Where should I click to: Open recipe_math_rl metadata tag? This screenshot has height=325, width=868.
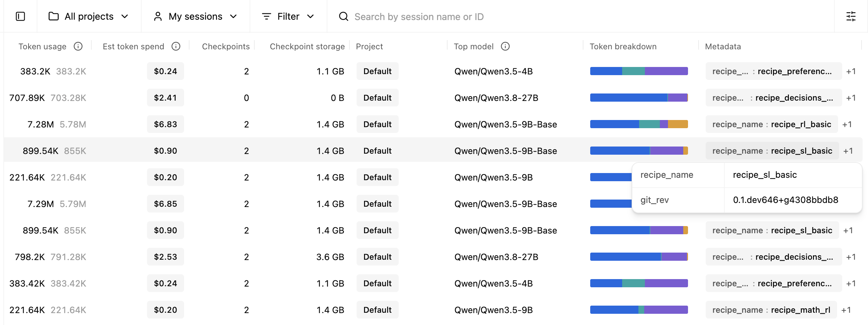pyautogui.click(x=771, y=310)
